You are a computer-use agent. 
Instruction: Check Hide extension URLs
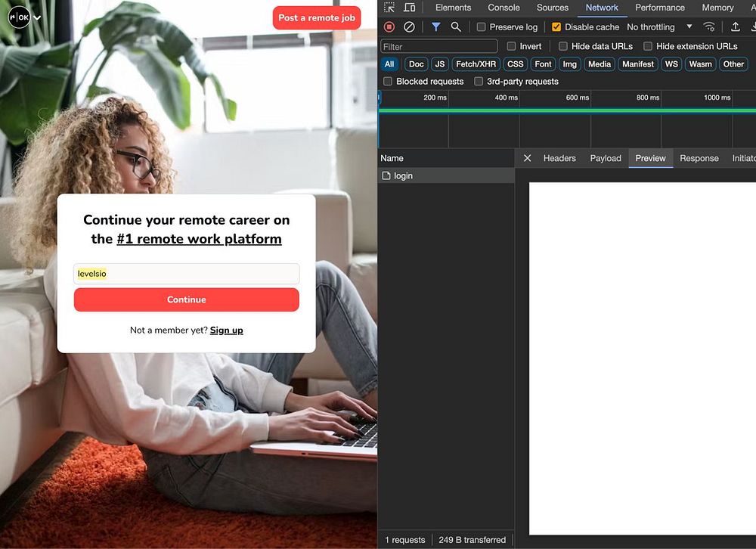click(648, 46)
